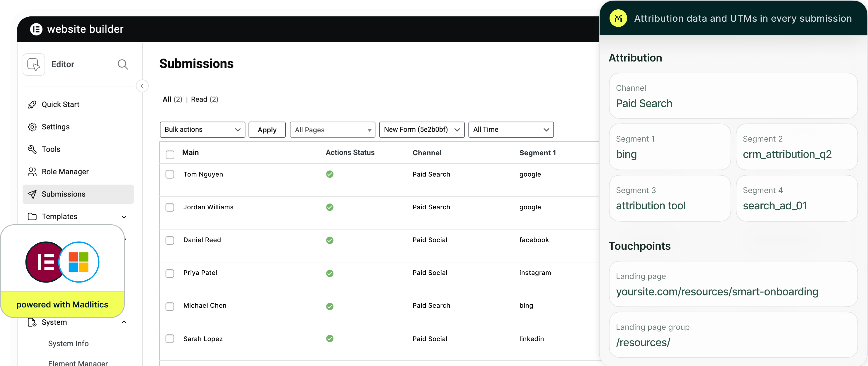Open the New Form (5e2b0bf) dropdown
This screenshot has height=366, width=868.
point(421,130)
